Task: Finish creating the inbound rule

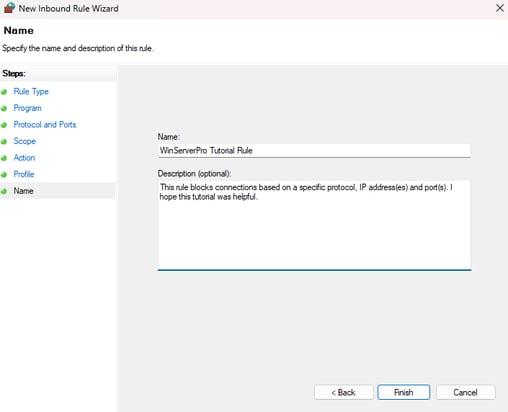Action: point(403,392)
